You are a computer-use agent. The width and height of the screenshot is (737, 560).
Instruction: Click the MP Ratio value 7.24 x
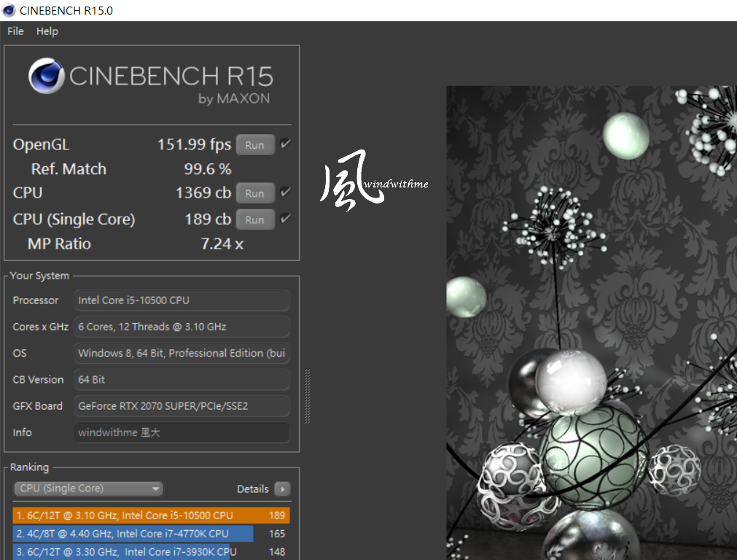(x=222, y=244)
